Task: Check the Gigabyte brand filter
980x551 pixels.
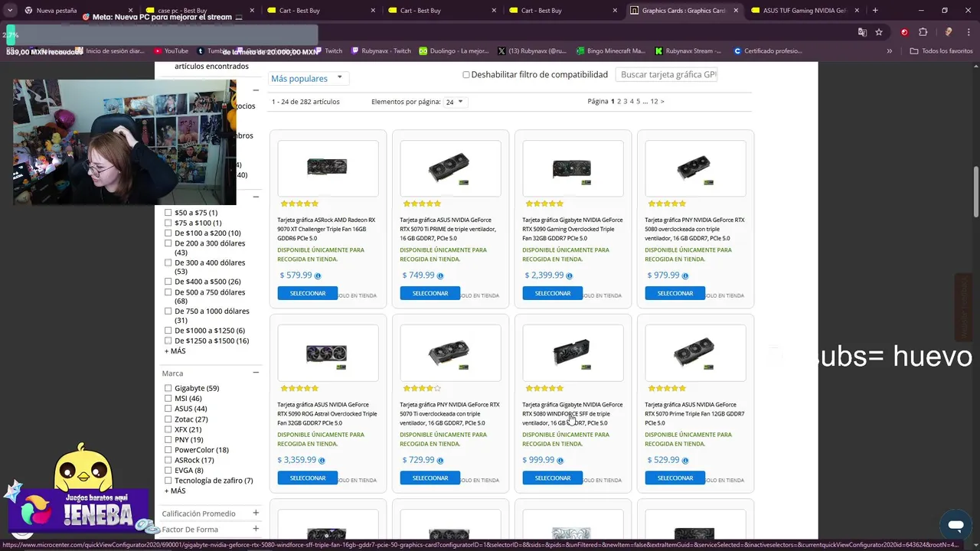Action: (168, 388)
